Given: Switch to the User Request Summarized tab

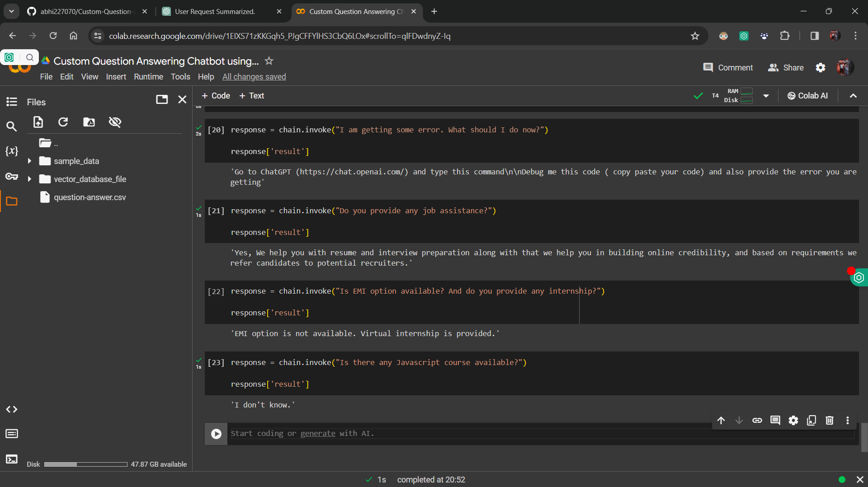Looking at the screenshot, I should (215, 11).
